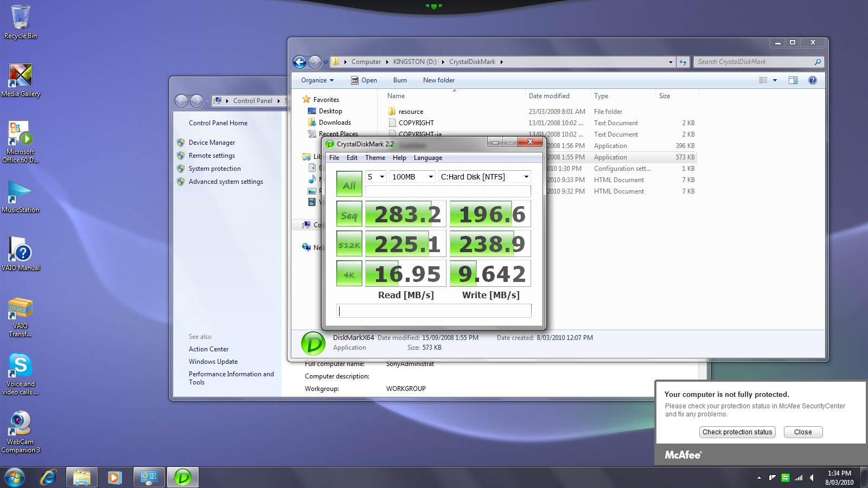Viewport: 868px width, 488px height.
Task: Click the comment text field in CrystalDiskMark
Action: [x=434, y=311]
